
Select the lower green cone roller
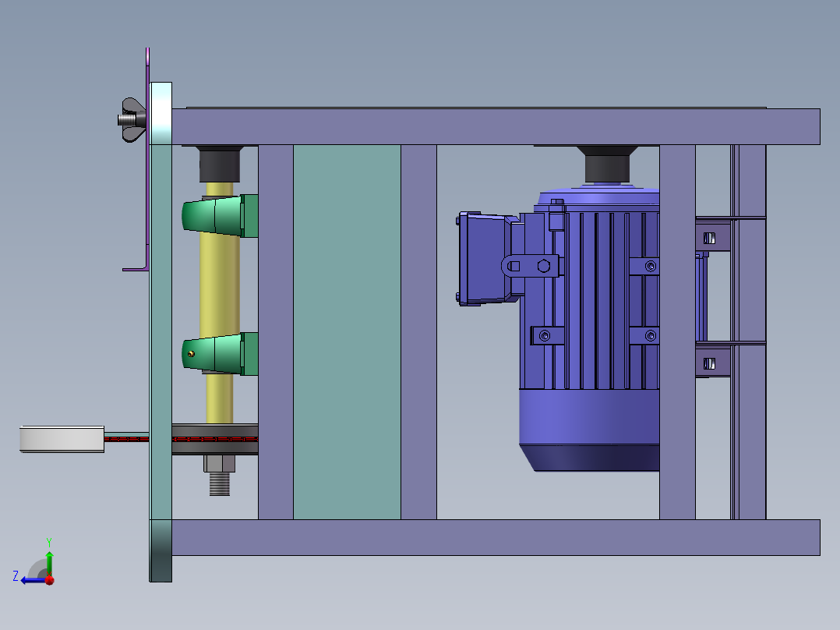tap(212, 355)
